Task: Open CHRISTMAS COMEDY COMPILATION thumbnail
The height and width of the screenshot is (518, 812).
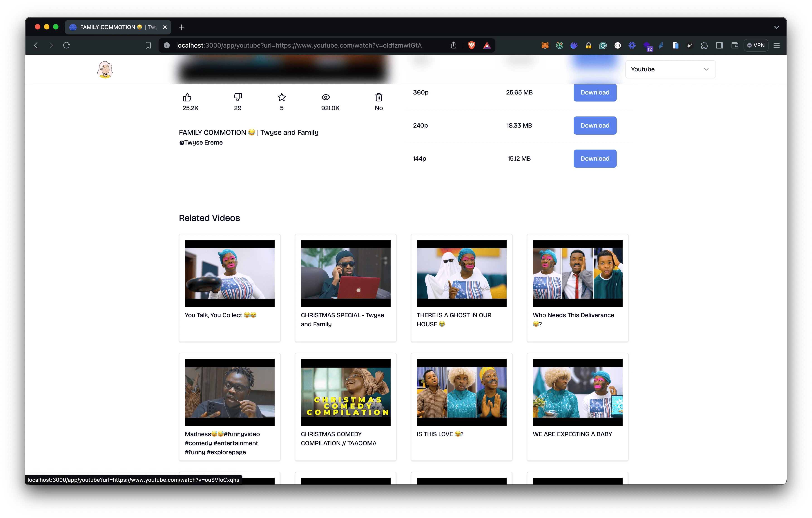Action: 345,392
